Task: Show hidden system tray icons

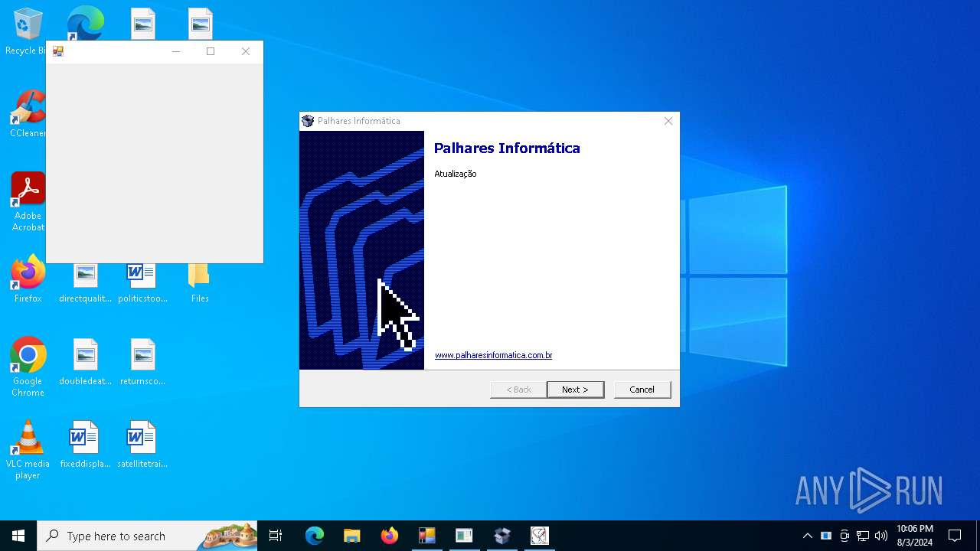Action: tap(807, 536)
